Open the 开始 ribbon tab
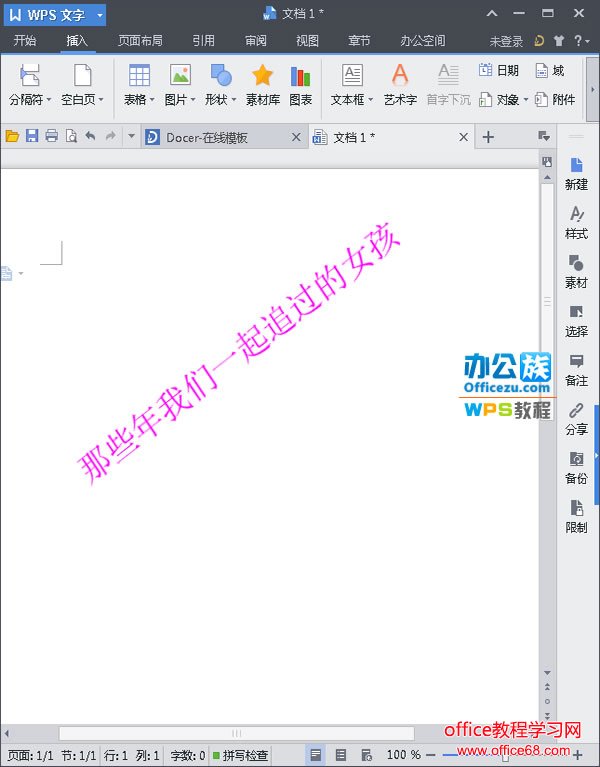 tap(25, 41)
